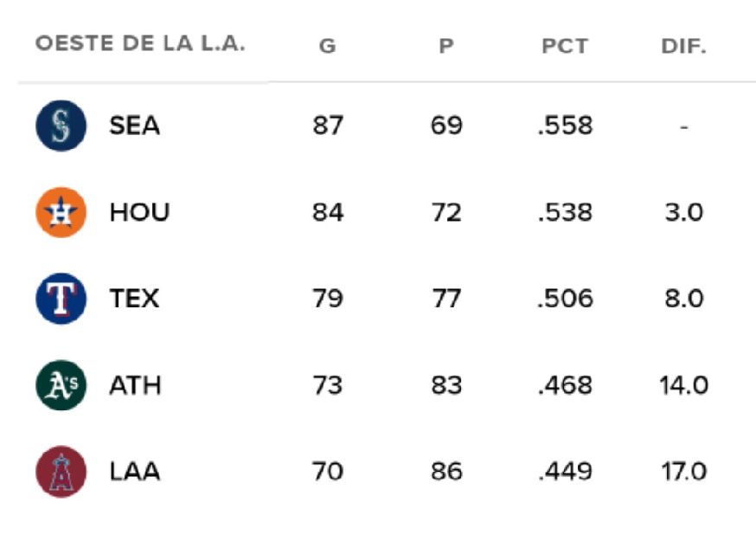
Task: Open the ATH team link
Action: [x=135, y=385]
